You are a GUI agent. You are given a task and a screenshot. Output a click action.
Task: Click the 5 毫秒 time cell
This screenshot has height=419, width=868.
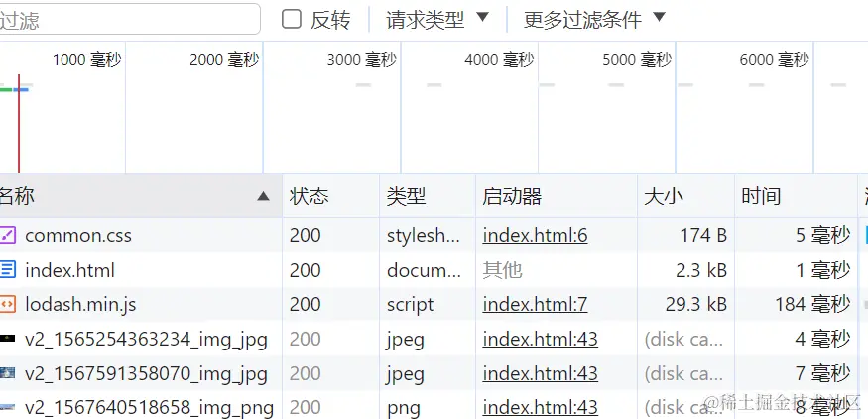click(x=796, y=235)
